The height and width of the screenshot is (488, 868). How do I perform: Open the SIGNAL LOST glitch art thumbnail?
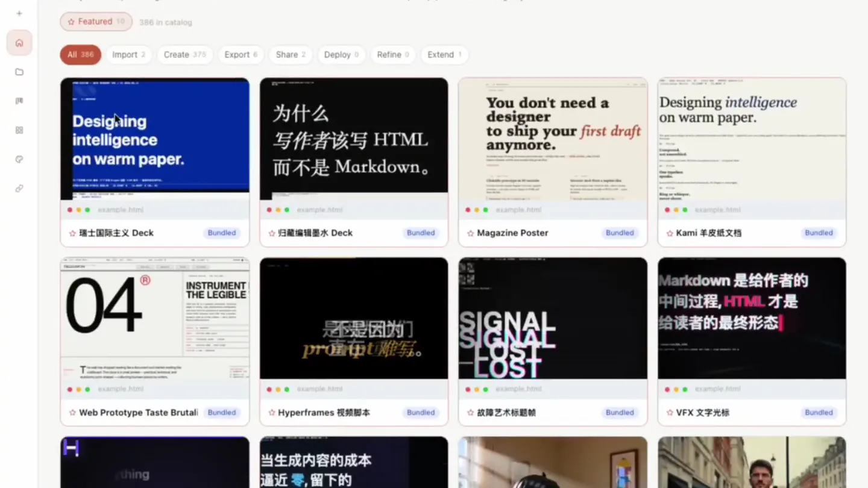point(553,319)
